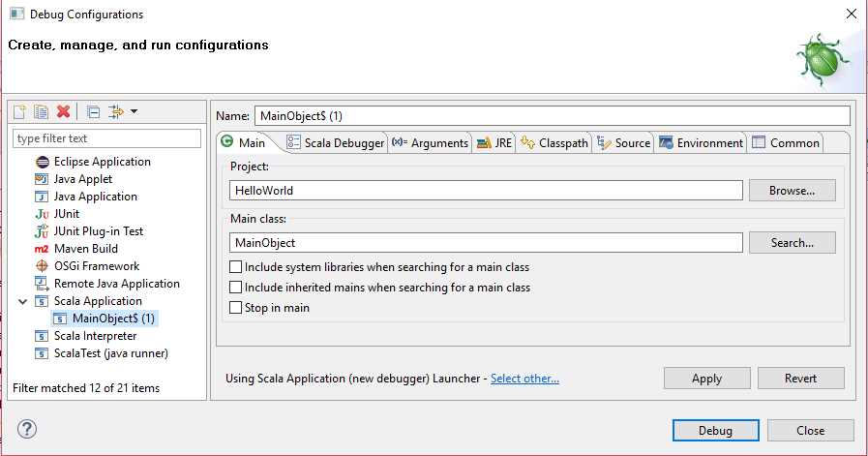Collapse the Scala Application tree node
868x456 pixels.
click(x=22, y=301)
